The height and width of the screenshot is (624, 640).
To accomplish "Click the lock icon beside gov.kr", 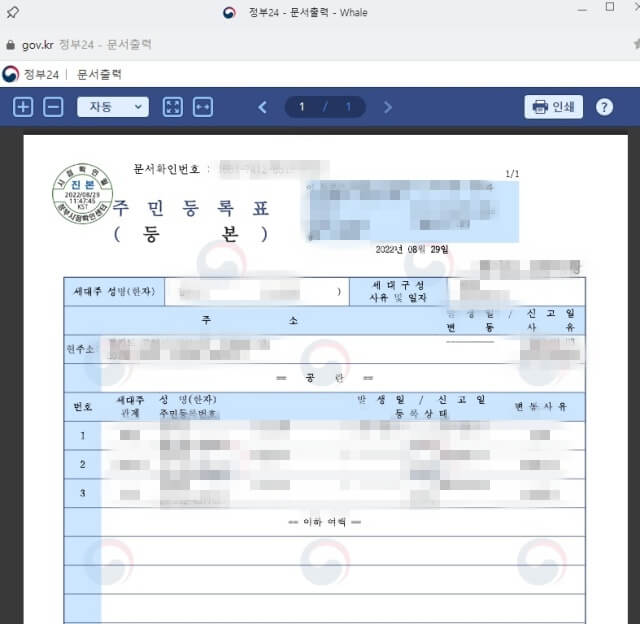I will 11,44.
